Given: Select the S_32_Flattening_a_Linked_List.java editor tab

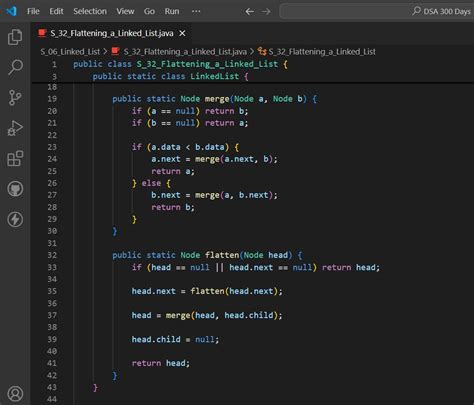Looking at the screenshot, I should [112, 33].
